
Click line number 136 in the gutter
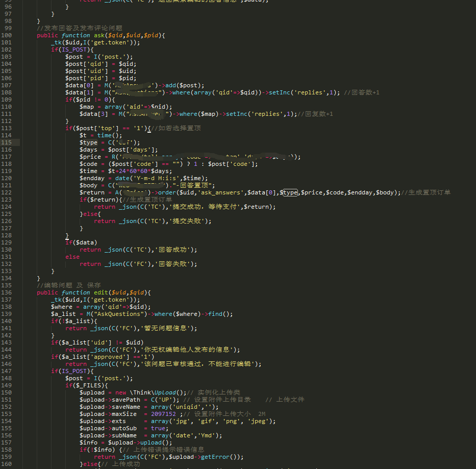click(6, 292)
